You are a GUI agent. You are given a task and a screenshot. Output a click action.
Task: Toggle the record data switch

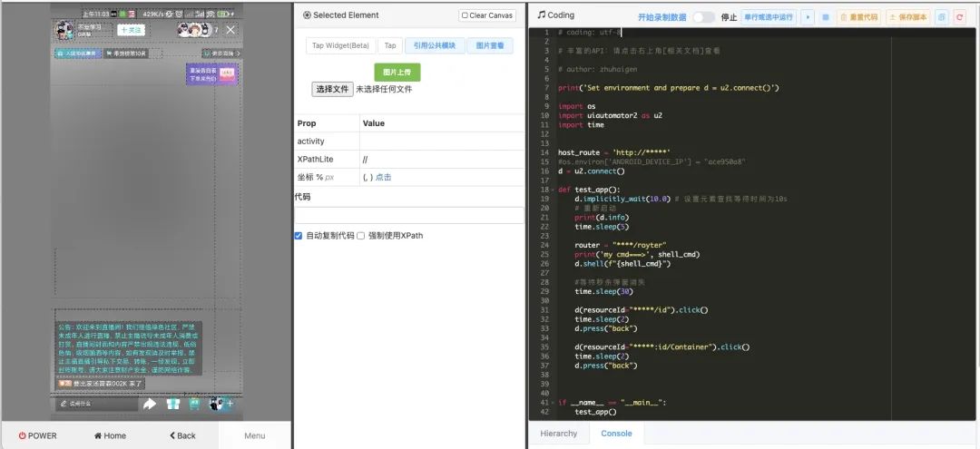(x=703, y=17)
